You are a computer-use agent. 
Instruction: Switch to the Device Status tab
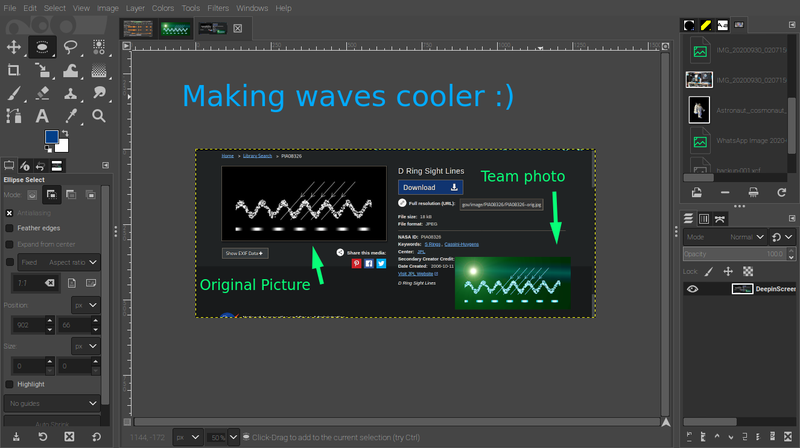tap(24, 166)
